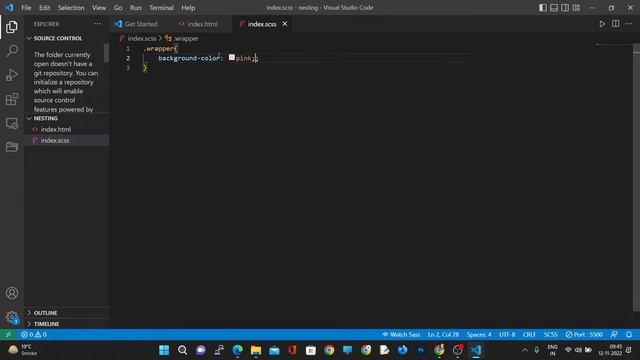Open the Selection menu

pos(71,7)
